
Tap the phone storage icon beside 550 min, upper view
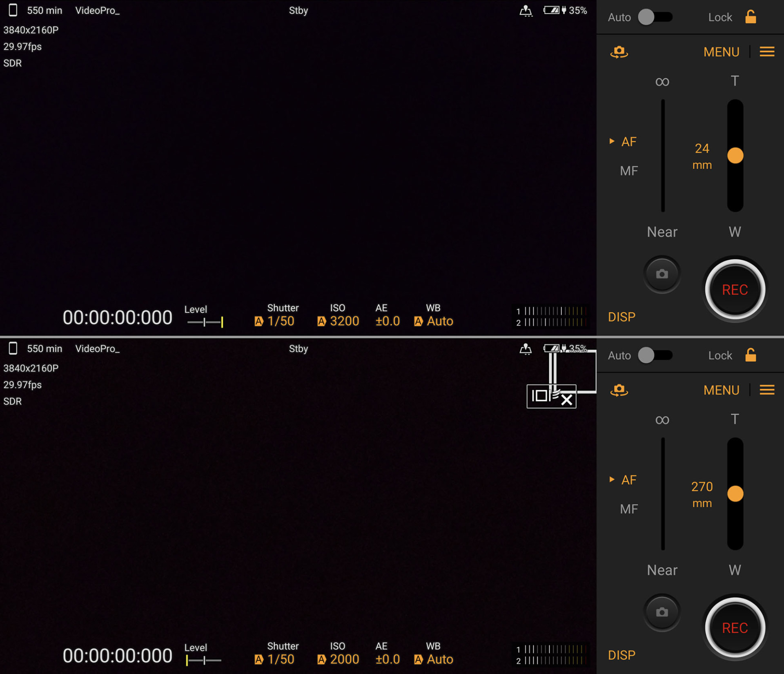13,10
